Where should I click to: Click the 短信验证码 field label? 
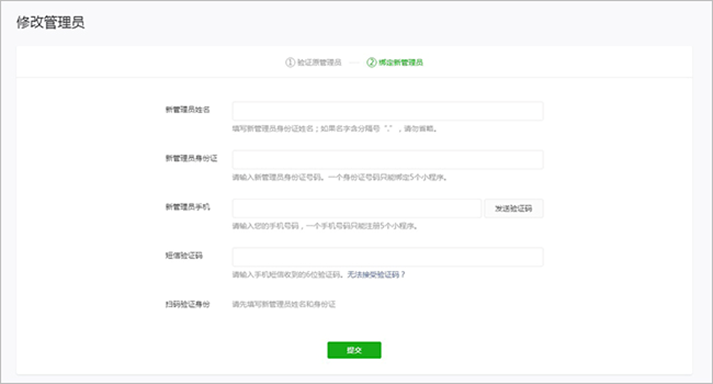click(184, 255)
